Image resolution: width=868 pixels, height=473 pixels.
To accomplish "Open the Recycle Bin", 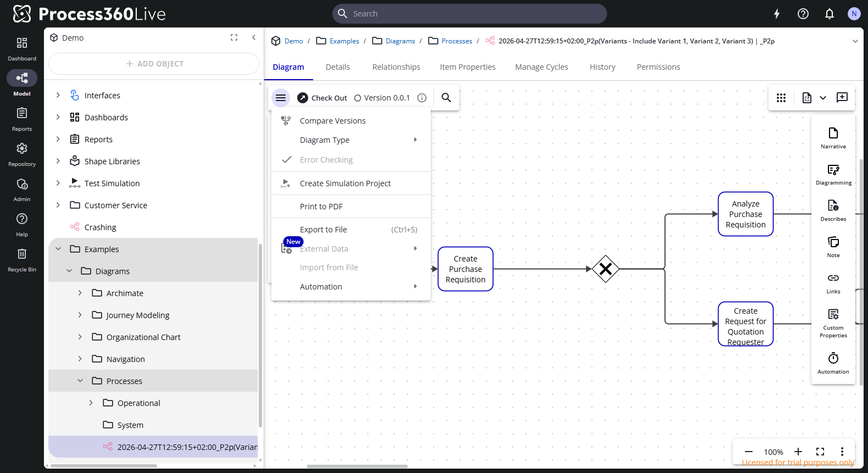I will (22, 259).
